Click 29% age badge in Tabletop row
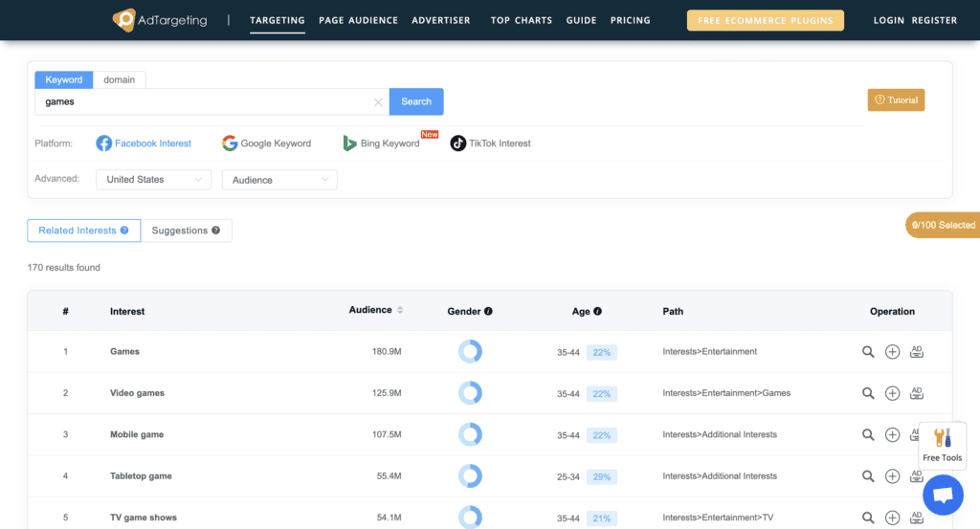980x529 pixels. coord(601,476)
